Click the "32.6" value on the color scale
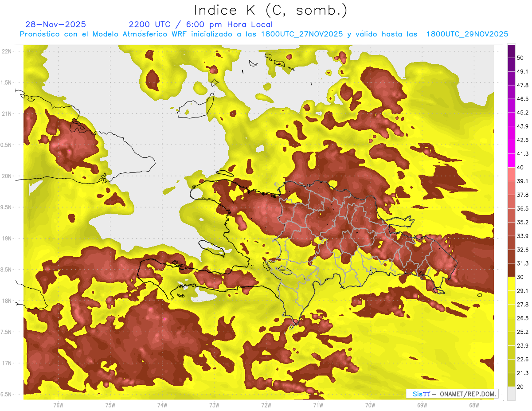Screen dimensions: 532x411 [x=523, y=250]
